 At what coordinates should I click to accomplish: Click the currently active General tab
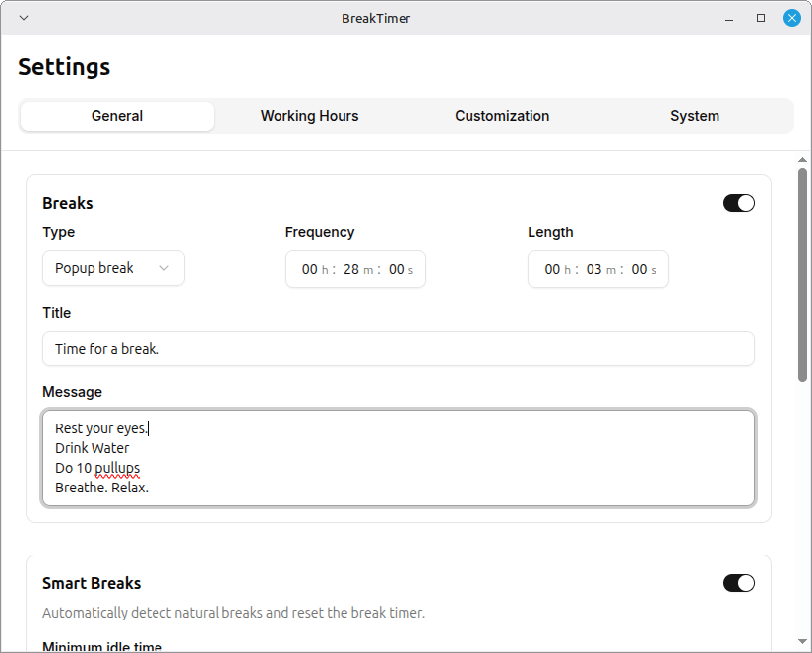[x=115, y=116]
